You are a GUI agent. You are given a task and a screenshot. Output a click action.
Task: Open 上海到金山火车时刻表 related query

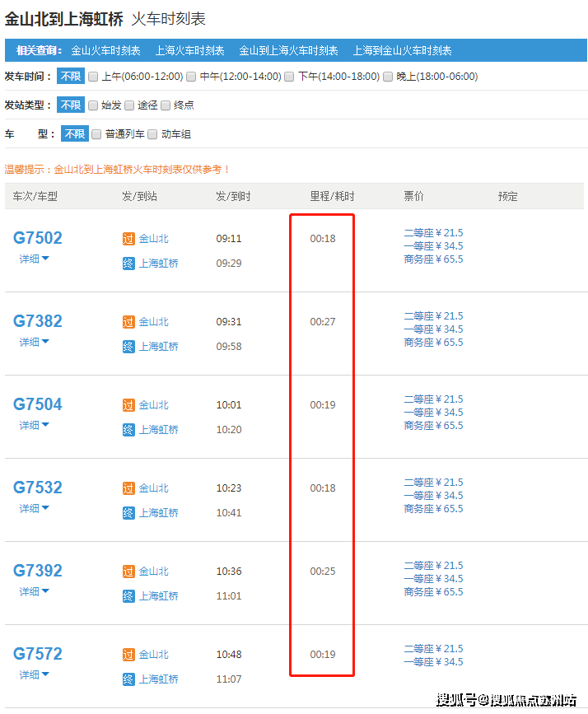(x=402, y=50)
